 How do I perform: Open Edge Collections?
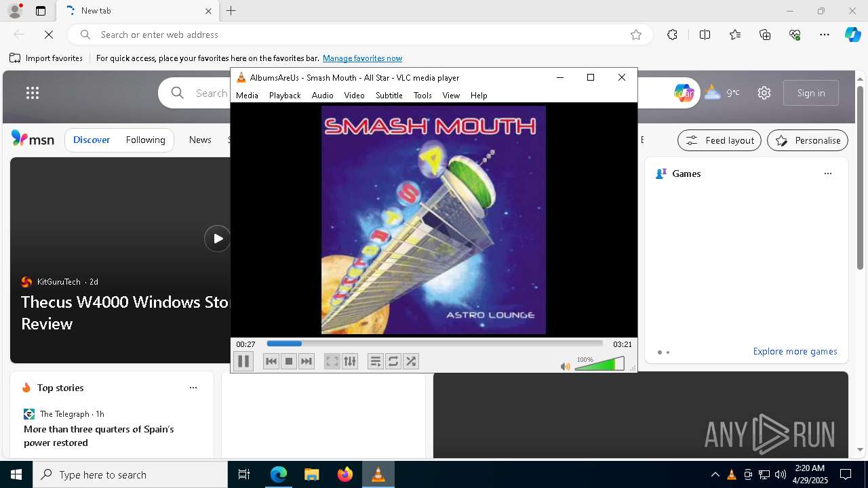tap(765, 35)
